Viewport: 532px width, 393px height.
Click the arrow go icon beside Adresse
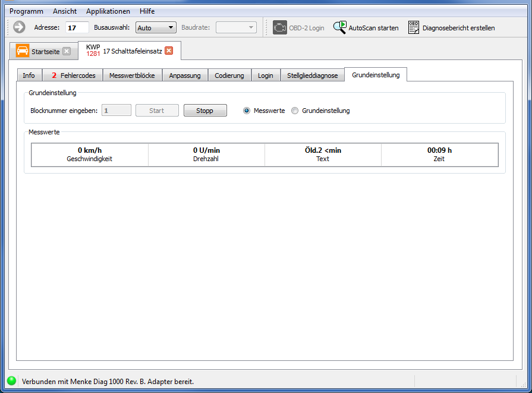point(20,27)
